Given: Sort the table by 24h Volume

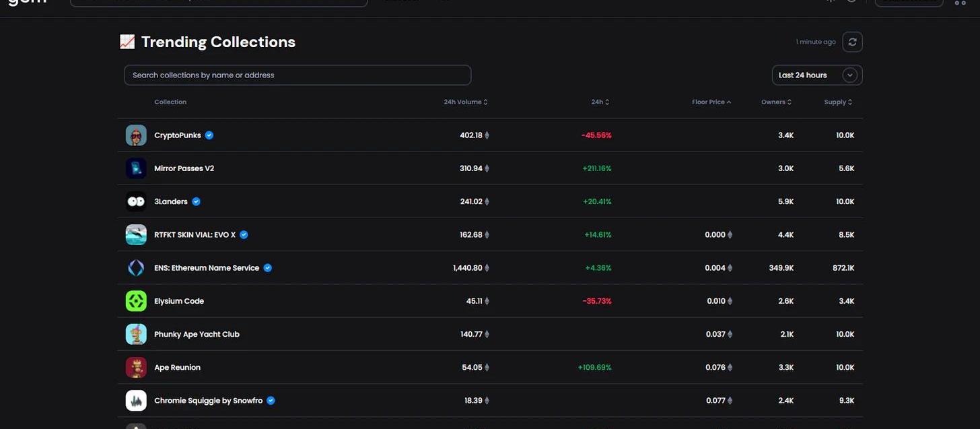Looking at the screenshot, I should coord(466,102).
